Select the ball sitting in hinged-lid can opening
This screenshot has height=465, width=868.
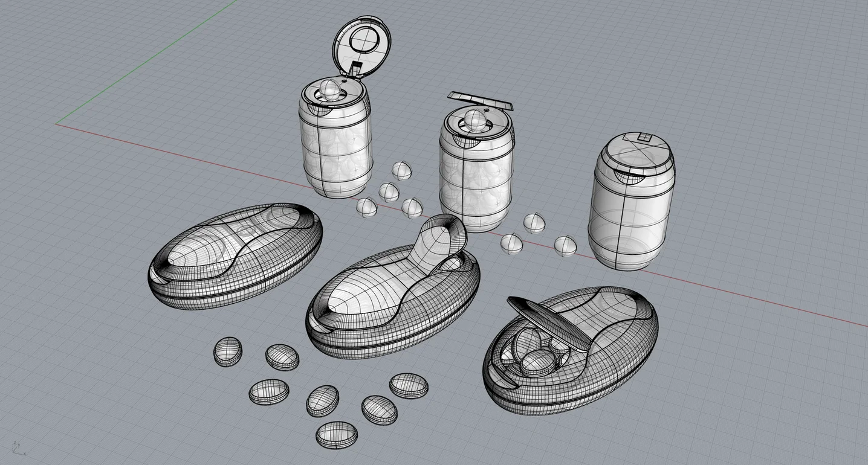coord(331,91)
